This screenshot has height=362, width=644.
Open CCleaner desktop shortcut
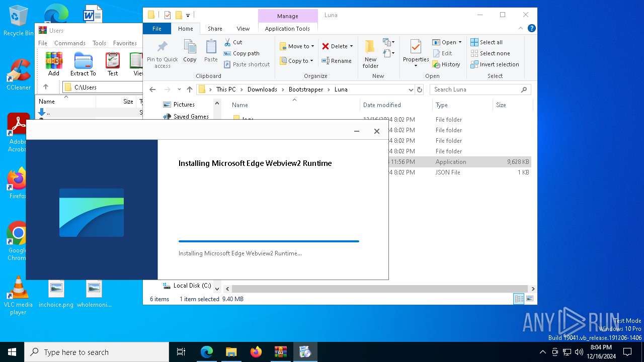[x=19, y=74]
